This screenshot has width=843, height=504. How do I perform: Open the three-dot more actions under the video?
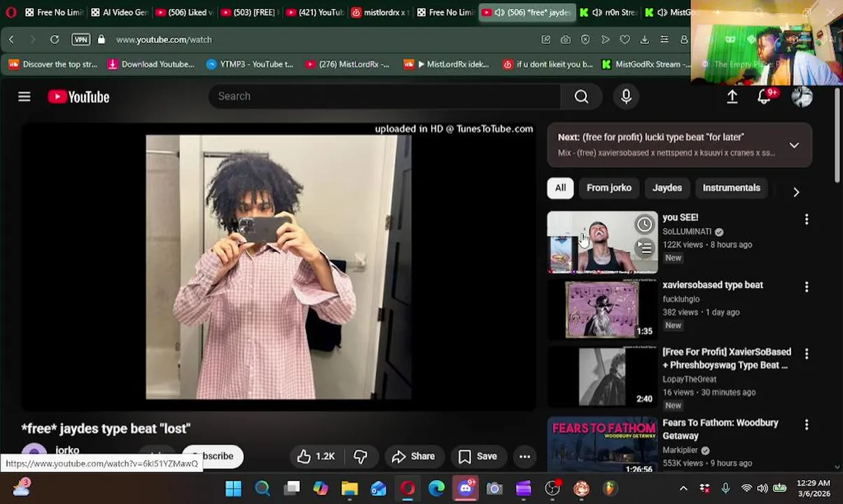pyautogui.click(x=524, y=456)
